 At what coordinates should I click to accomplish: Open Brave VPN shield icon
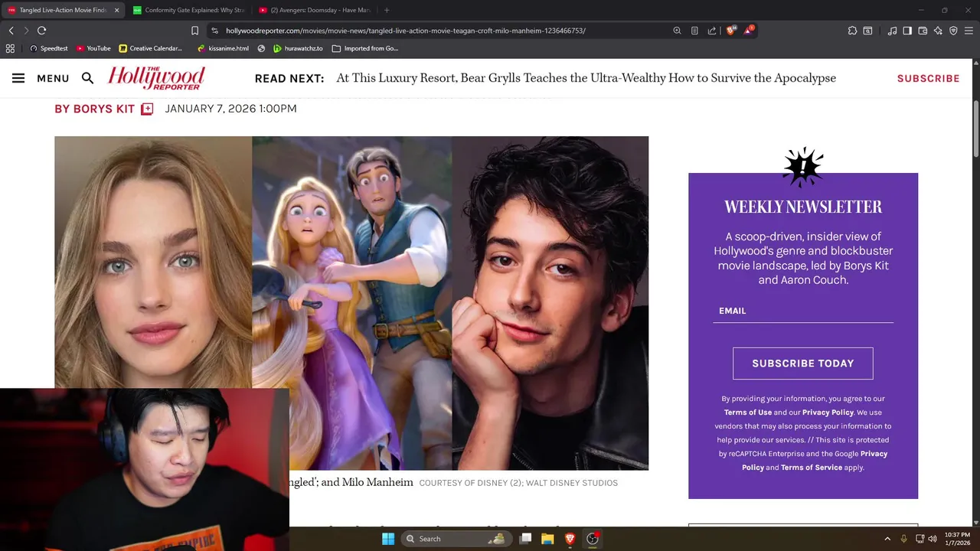(953, 31)
